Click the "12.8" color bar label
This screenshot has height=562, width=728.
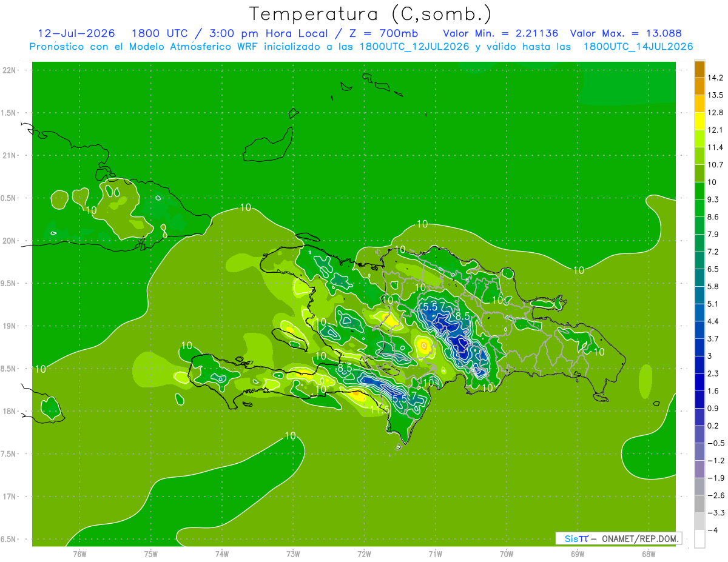(x=715, y=113)
